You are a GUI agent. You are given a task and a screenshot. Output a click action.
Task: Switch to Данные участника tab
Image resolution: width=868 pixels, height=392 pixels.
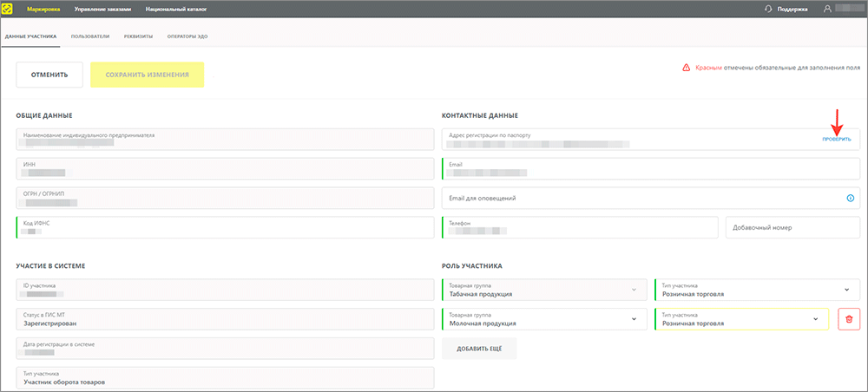click(30, 36)
